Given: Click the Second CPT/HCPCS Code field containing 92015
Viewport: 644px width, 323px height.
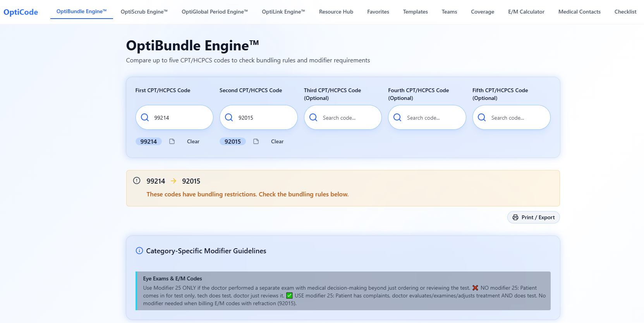Looking at the screenshot, I should click(259, 117).
